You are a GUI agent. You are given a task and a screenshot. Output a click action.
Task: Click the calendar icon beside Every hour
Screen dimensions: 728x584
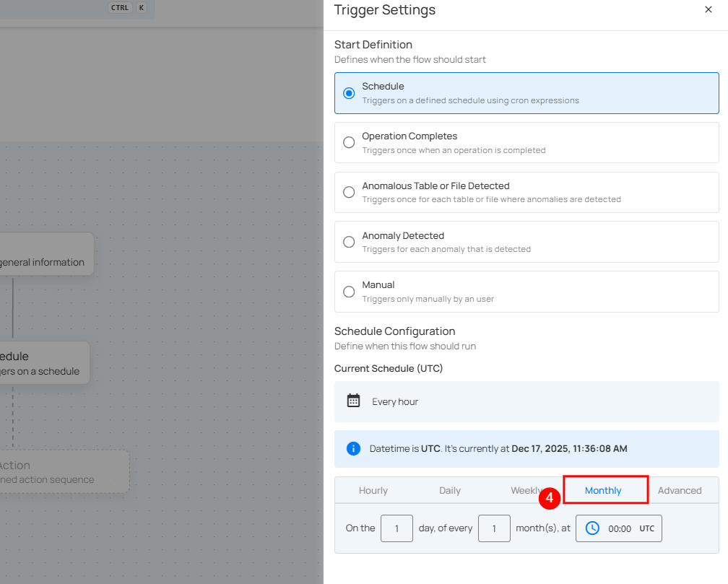[x=353, y=401]
